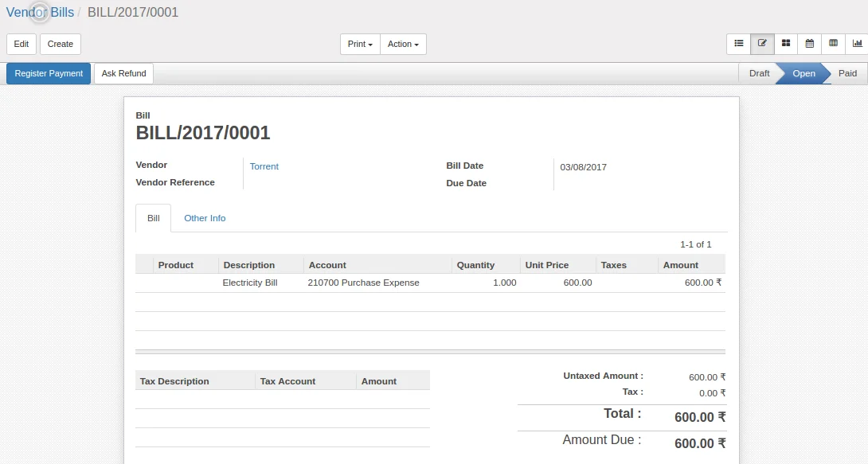This screenshot has width=868, height=464.
Task: Click Register Payment button
Action: point(49,73)
